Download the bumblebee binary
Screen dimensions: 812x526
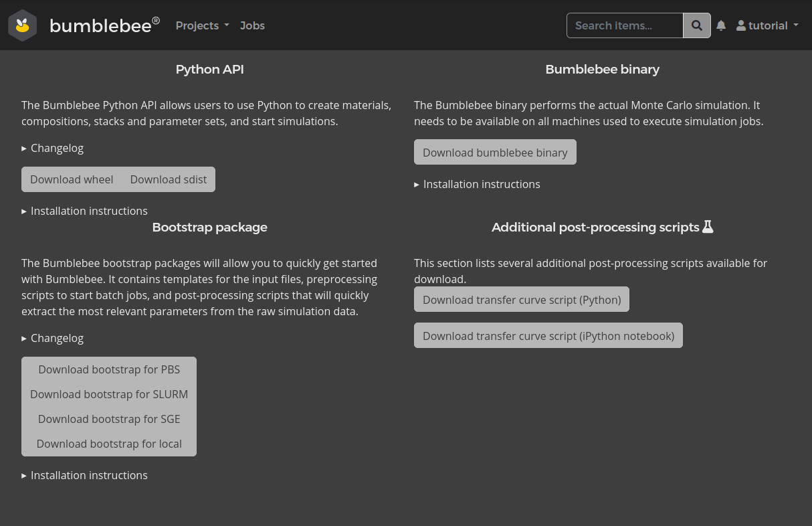tap(495, 153)
